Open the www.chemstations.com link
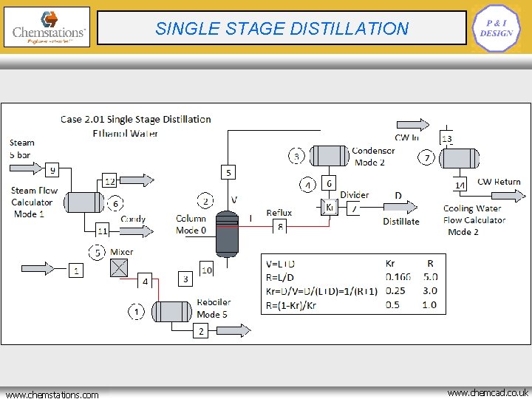 52,395
